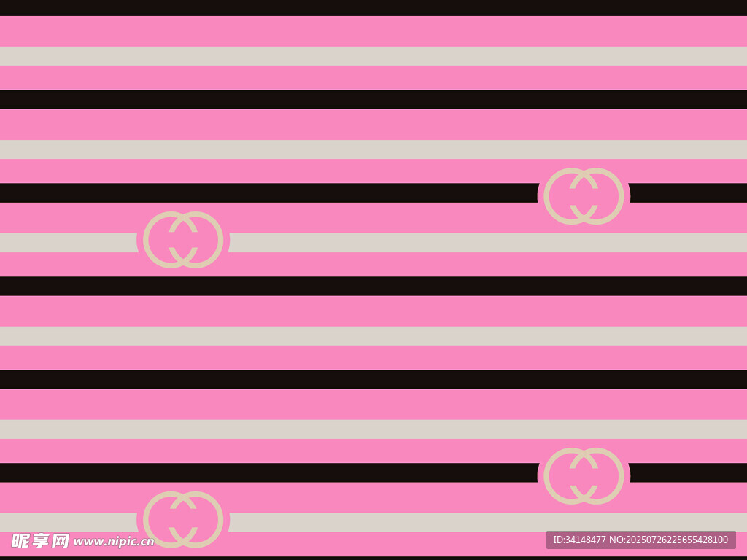Select the bottom-left interlocking rings emblem
This screenshot has width=747, height=560.
(x=183, y=519)
